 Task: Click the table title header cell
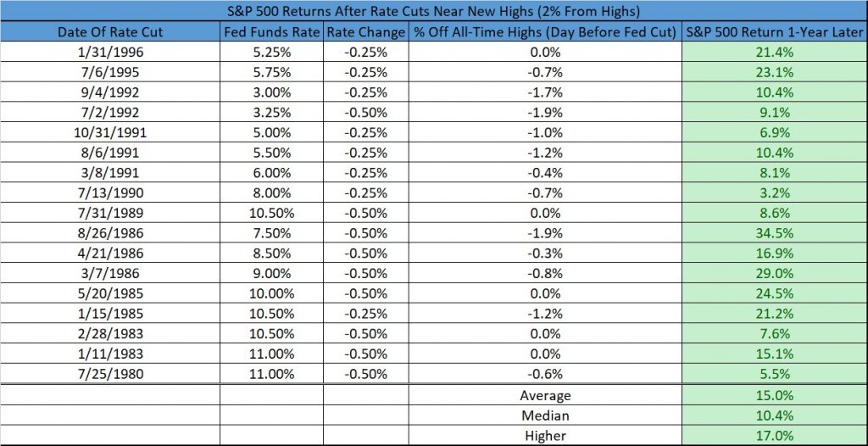coord(434,10)
